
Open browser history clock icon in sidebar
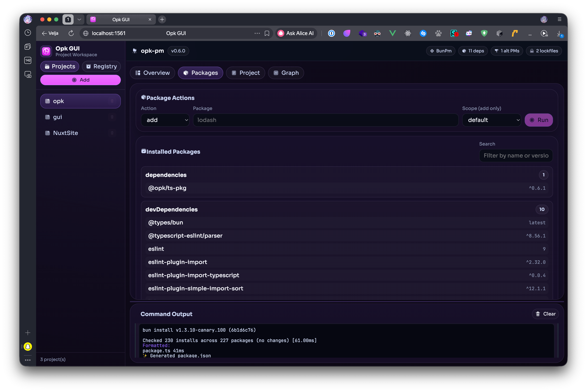coord(28,33)
